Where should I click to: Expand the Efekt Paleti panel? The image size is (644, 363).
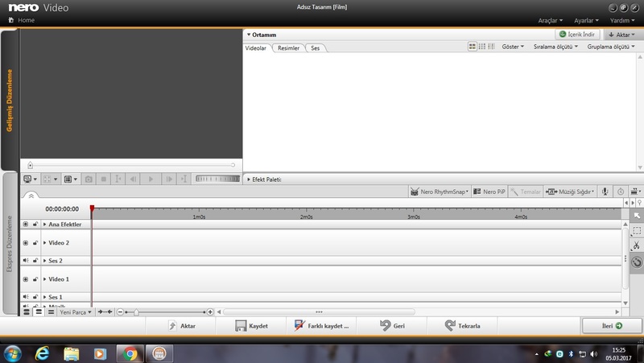[x=249, y=179]
